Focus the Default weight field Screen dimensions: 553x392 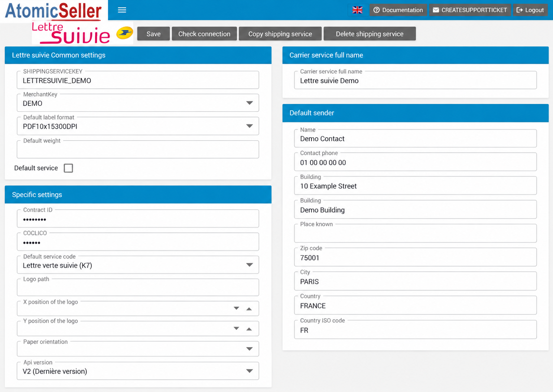click(x=138, y=149)
